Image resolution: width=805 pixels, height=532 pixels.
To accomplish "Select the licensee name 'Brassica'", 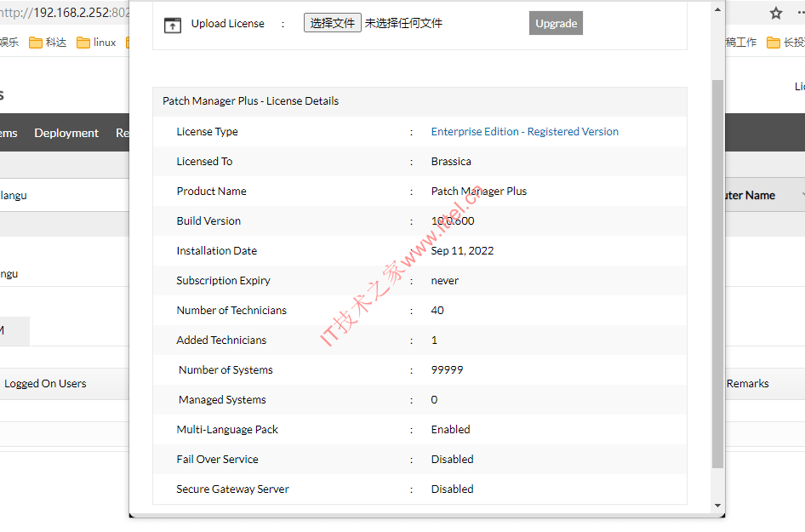I will (x=451, y=161).
